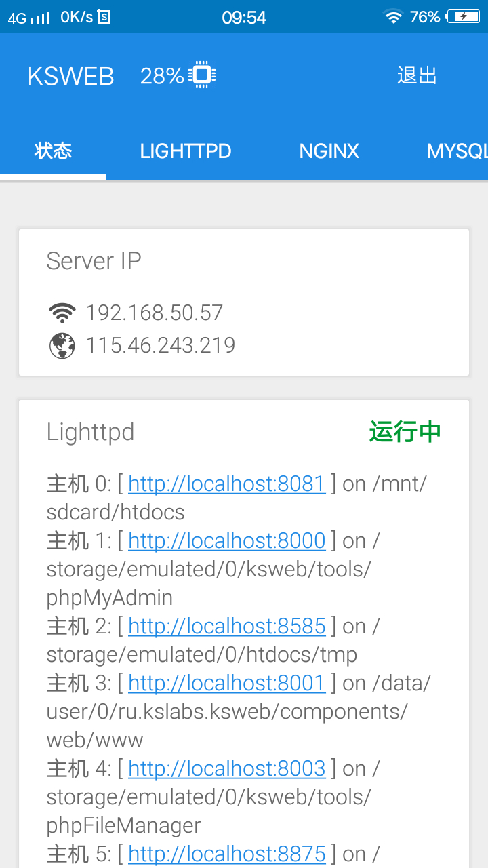Switch to the LIGHTTPD tab

tap(186, 151)
